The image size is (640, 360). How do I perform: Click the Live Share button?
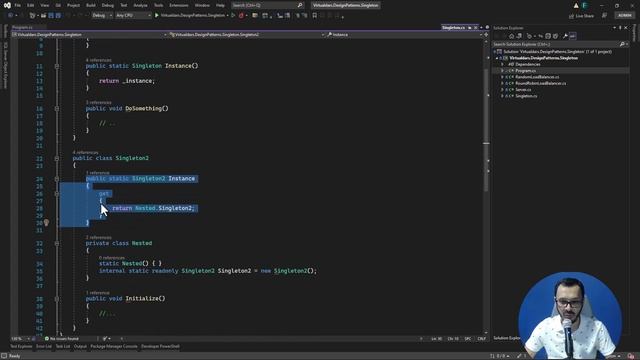(582, 16)
